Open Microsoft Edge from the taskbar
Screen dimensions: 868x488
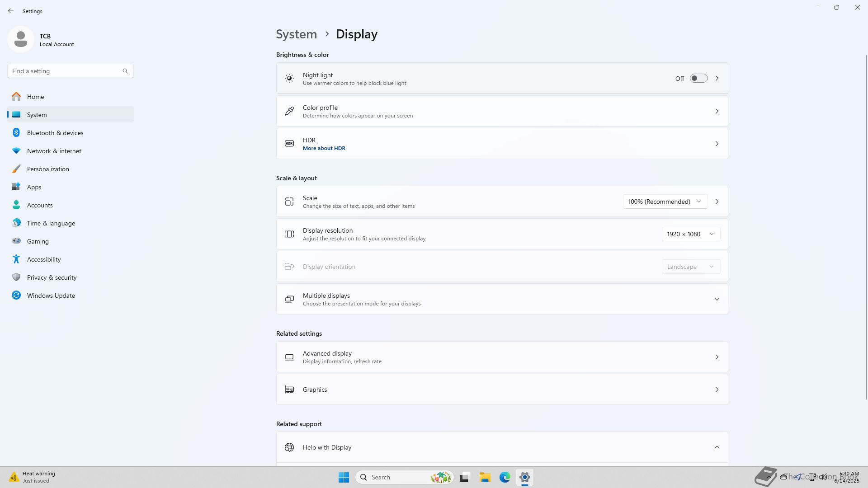pos(505,477)
